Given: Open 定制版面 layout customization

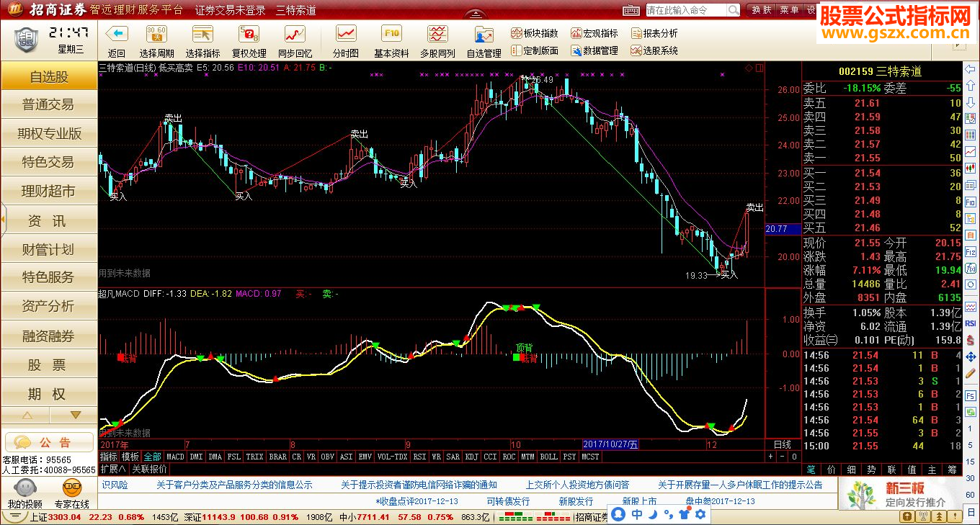Looking at the screenshot, I should [x=534, y=50].
